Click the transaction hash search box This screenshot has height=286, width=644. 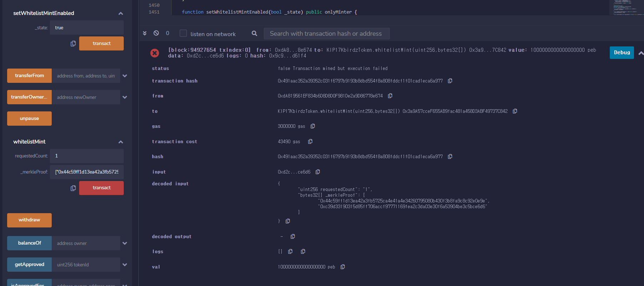[x=327, y=34]
